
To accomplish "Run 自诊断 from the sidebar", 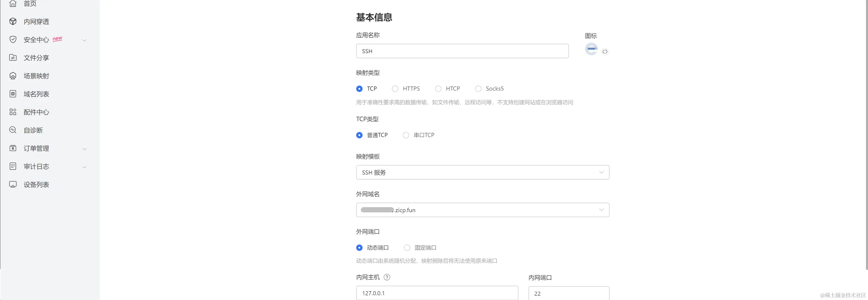I will coord(33,130).
